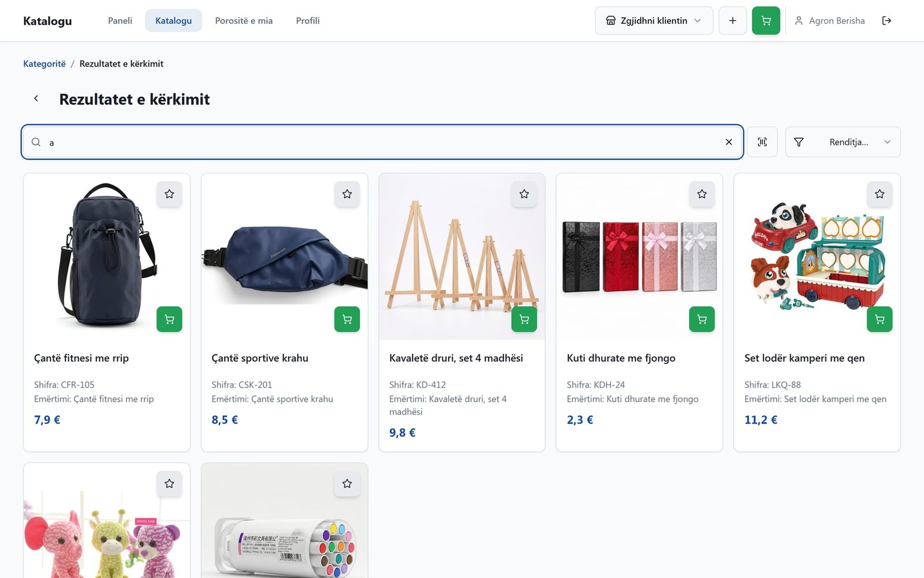
Task: Click the Katalogu brand logo
Action: click(x=47, y=21)
